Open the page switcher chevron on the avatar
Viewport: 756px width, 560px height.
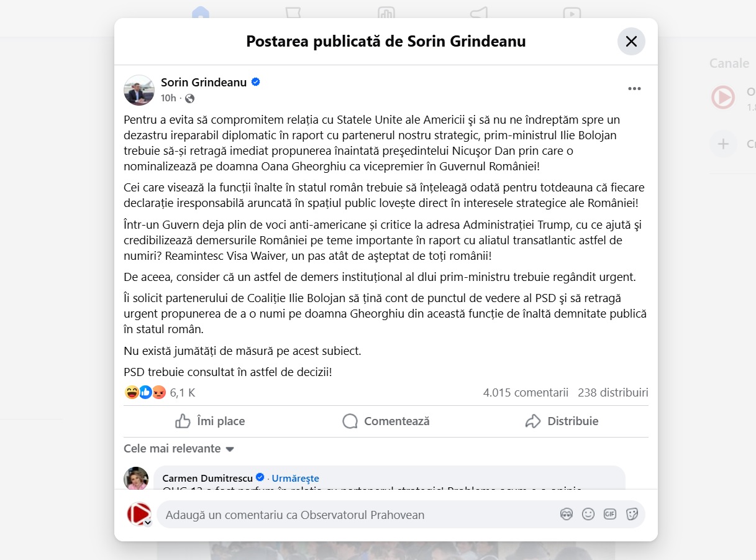coord(148,522)
